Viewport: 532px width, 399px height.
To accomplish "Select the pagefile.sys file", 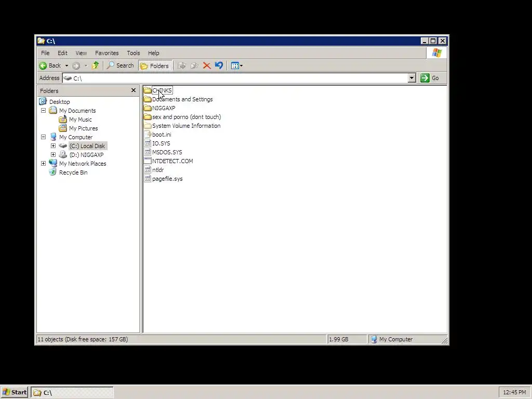I will [x=167, y=179].
